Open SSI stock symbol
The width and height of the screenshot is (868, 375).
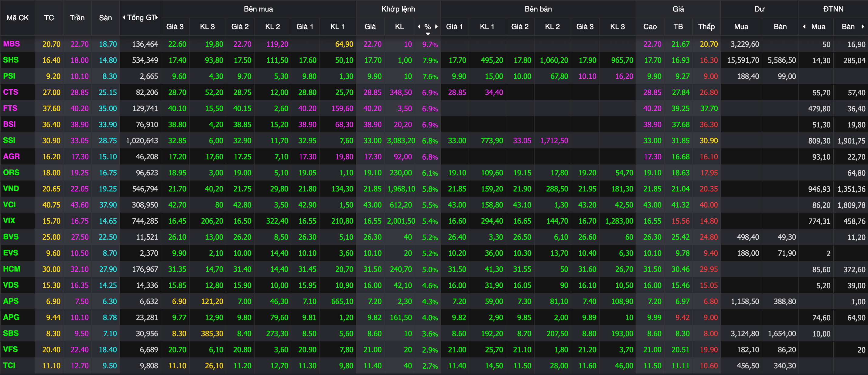pyautogui.click(x=9, y=140)
